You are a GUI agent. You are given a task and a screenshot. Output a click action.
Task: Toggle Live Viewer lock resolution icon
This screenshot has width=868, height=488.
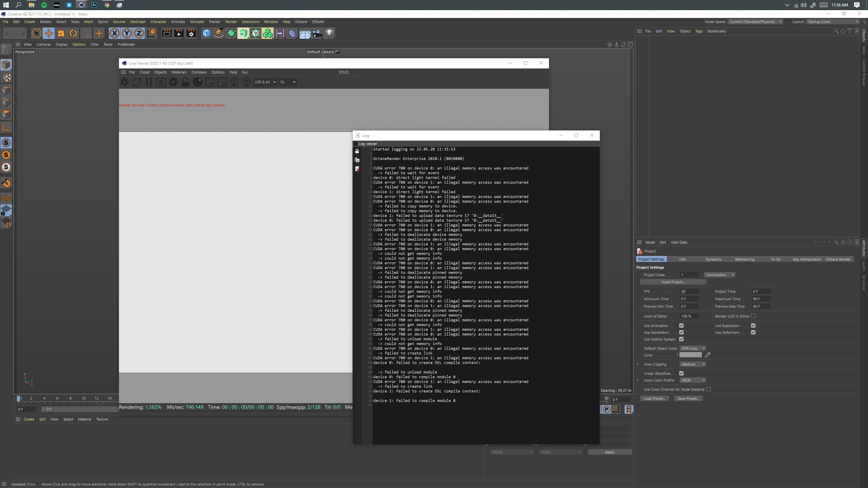[185, 82]
